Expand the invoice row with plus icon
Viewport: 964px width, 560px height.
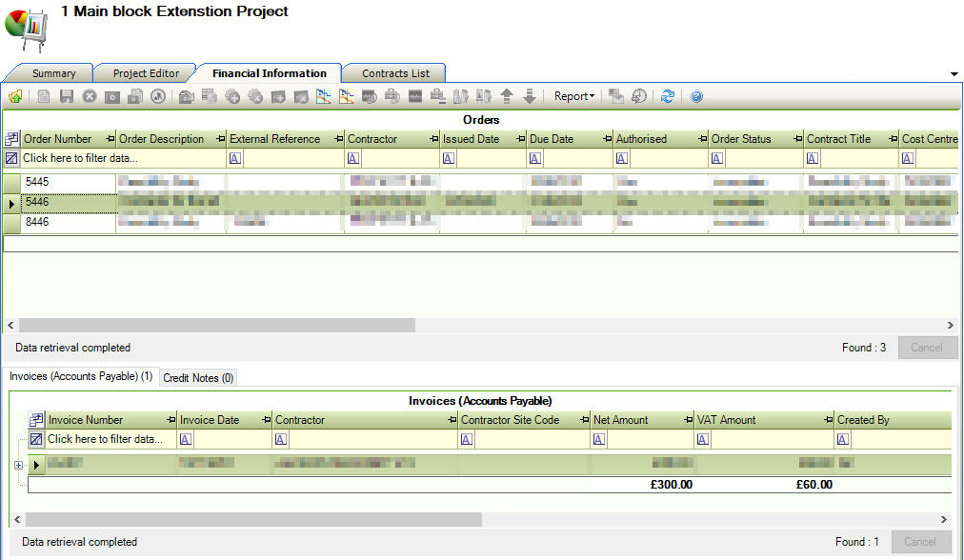coord(18,465)
